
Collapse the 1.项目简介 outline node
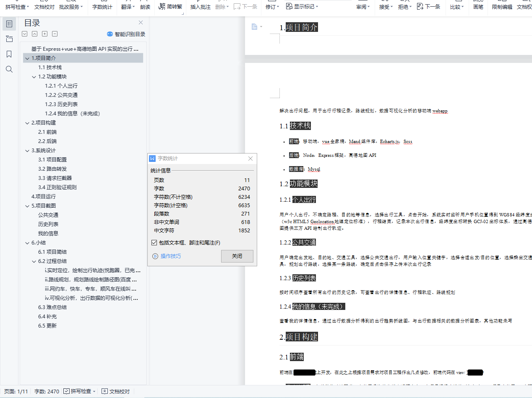27,58
